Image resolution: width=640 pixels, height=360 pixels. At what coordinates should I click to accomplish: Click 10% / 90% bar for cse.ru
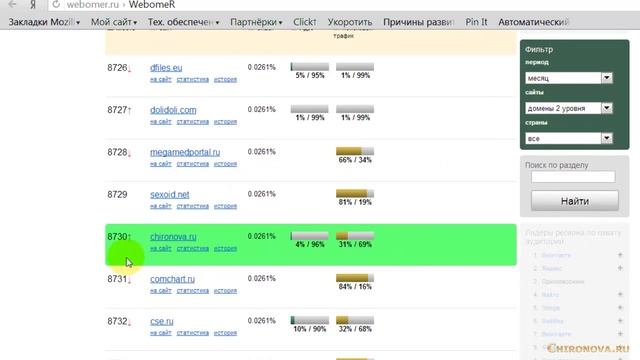click(310, 320)
